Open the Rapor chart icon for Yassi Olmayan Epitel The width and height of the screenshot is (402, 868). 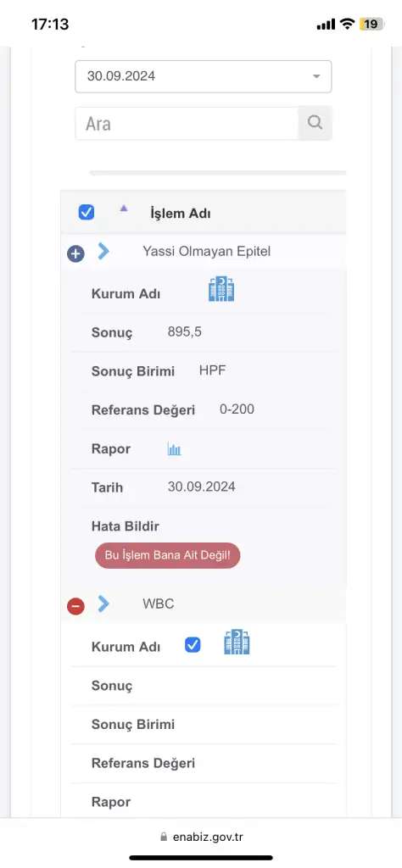175,449
